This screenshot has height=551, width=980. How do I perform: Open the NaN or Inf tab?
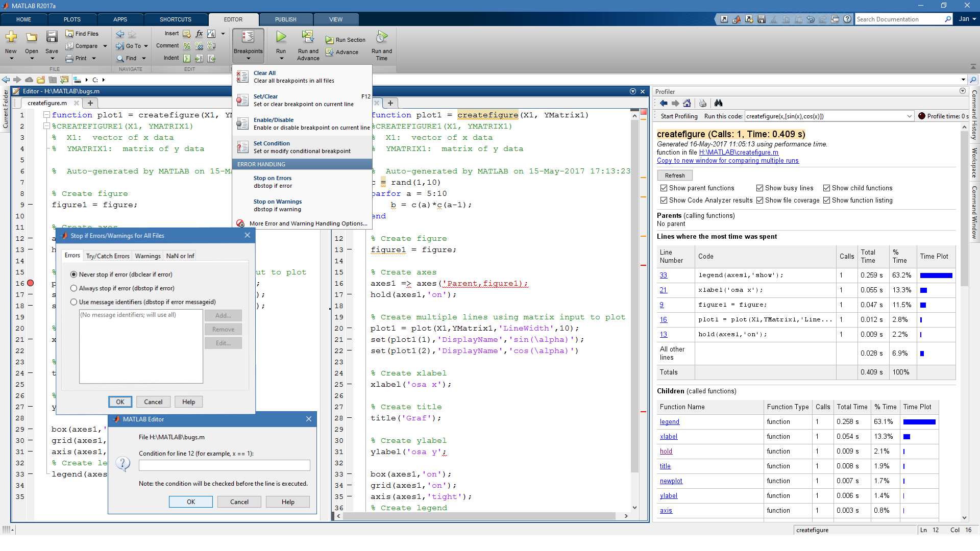pos(180,256)
